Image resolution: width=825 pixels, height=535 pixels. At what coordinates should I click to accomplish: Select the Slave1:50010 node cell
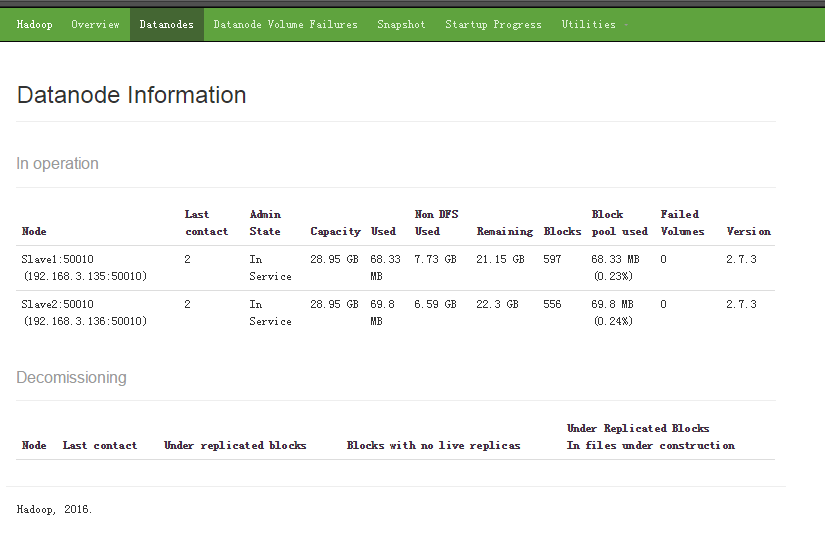84,267
